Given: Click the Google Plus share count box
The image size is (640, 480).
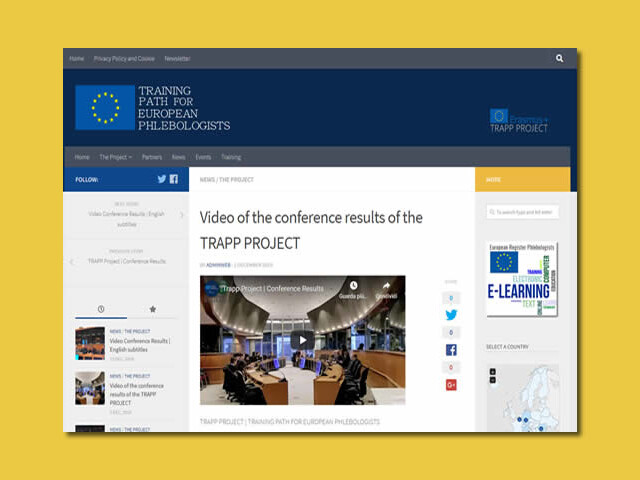Looking at the screenshot, I should [451, 367].
